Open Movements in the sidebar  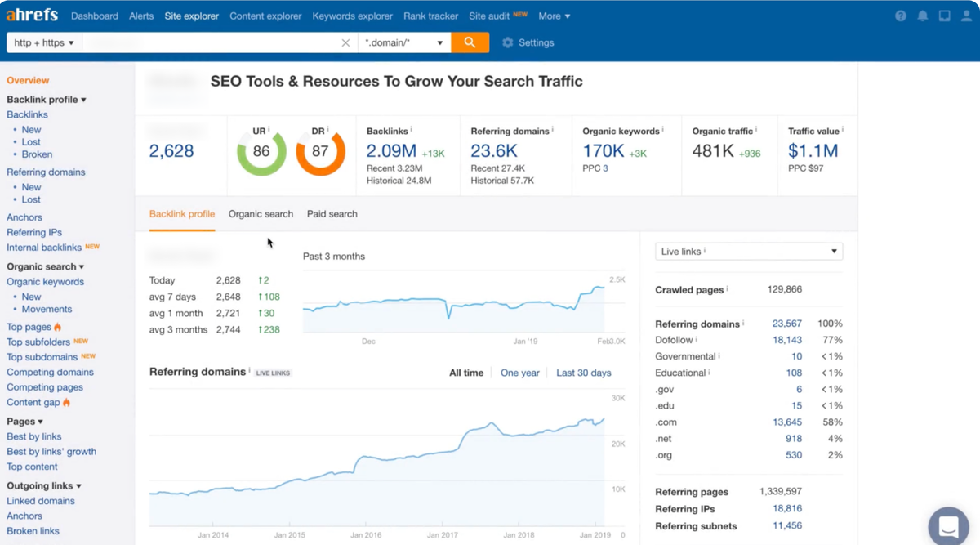coord(47,309)
